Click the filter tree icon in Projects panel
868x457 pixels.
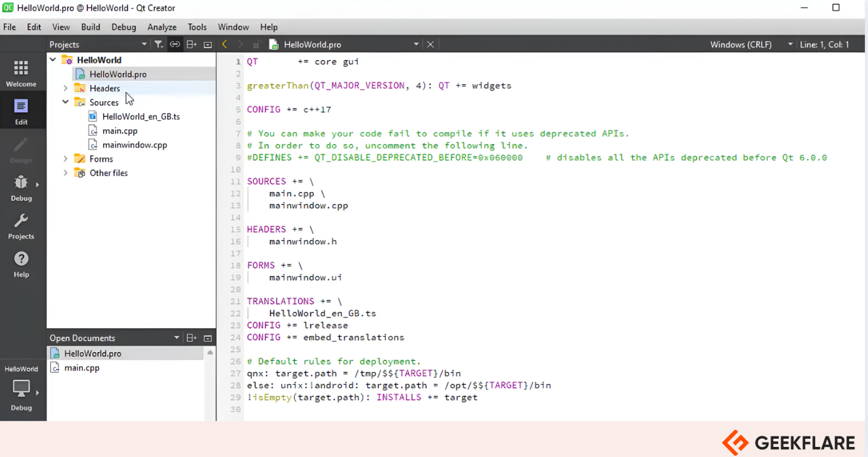point(158,45)
